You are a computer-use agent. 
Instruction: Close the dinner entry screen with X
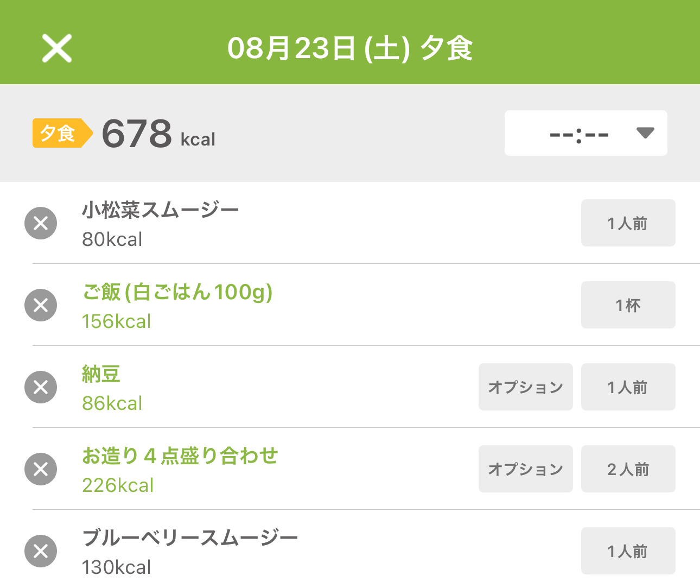[x=57, y=48]
